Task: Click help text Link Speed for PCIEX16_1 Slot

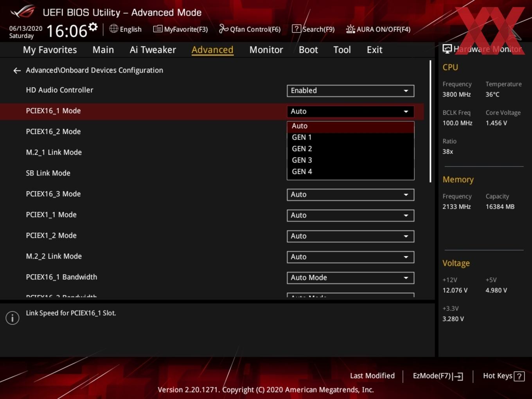Action: click(x=71, y=313)
